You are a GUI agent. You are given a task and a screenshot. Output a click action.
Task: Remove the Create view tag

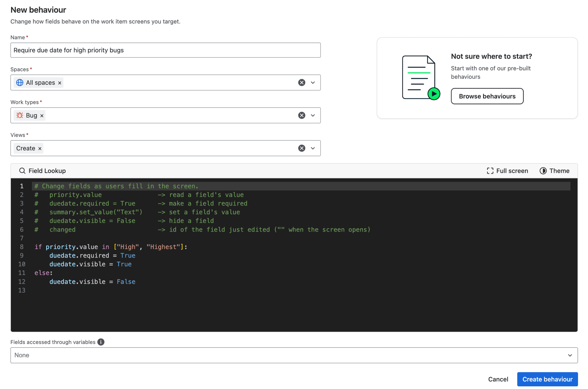click(x=40, y=148)
